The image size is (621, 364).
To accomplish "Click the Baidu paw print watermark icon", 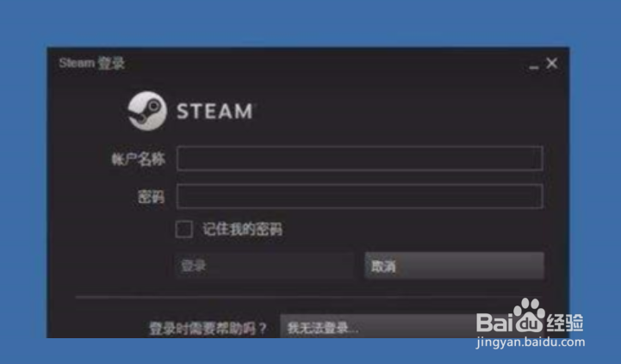I will (x=530, y=315).
